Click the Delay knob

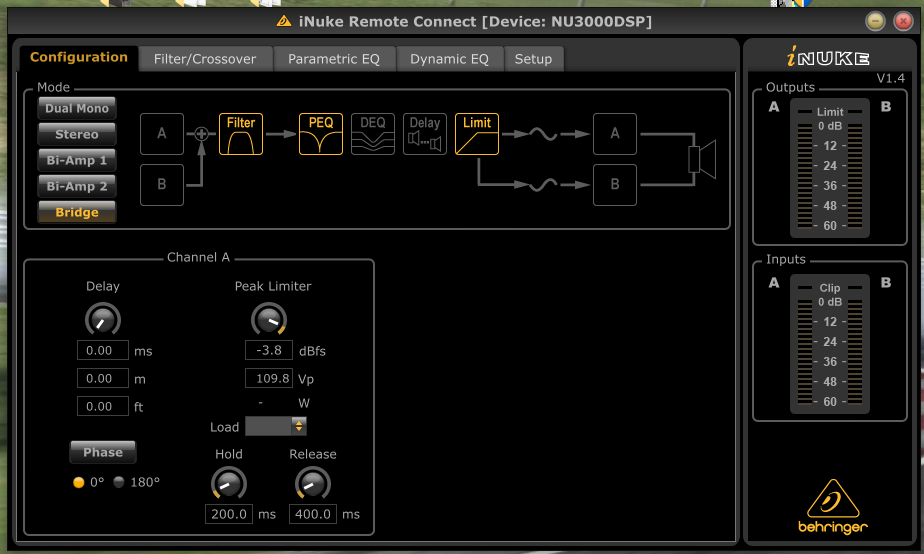pos(103,320)
